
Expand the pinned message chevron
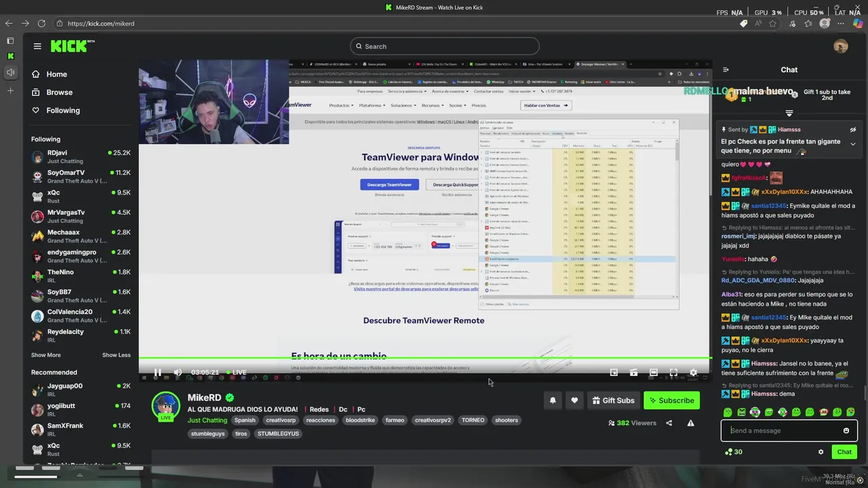click(853, 144)
